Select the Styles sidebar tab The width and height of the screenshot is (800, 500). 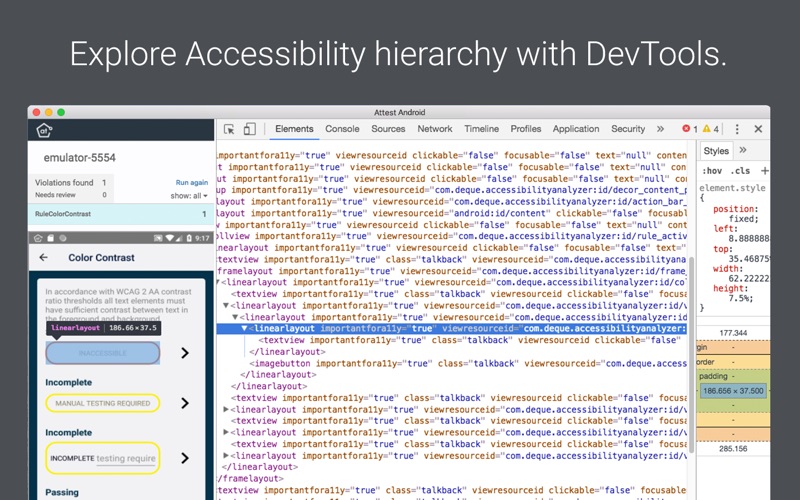click(716, 151)
